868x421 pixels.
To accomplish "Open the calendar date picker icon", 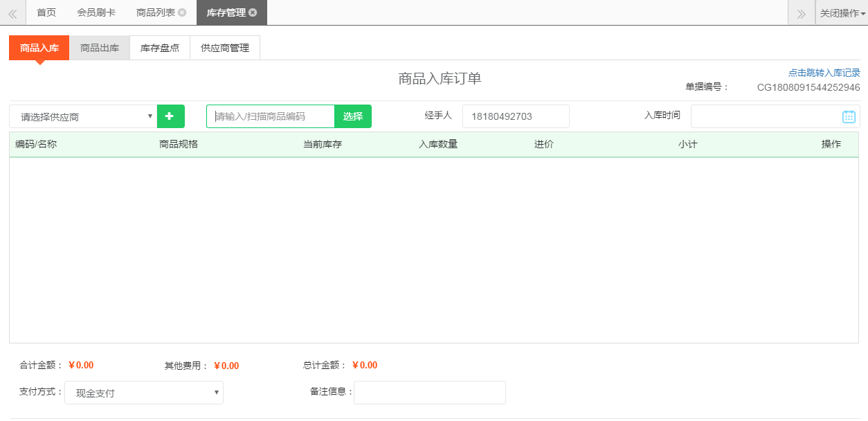I will point(849,117).
